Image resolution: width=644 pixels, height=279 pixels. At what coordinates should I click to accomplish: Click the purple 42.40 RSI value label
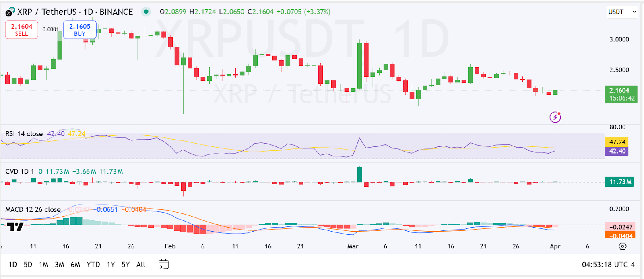pyautogui.click(x=617, y=151)
